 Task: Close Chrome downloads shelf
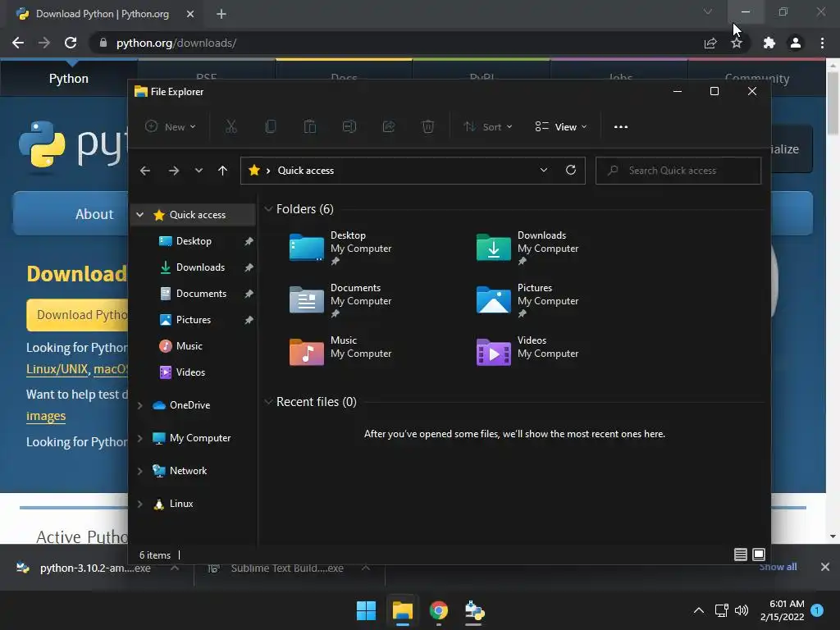[x=825, y=567]
